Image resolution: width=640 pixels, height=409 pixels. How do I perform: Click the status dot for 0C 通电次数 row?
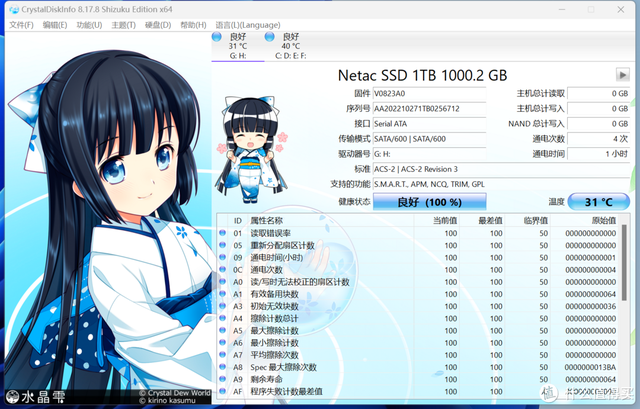[222, 269]
